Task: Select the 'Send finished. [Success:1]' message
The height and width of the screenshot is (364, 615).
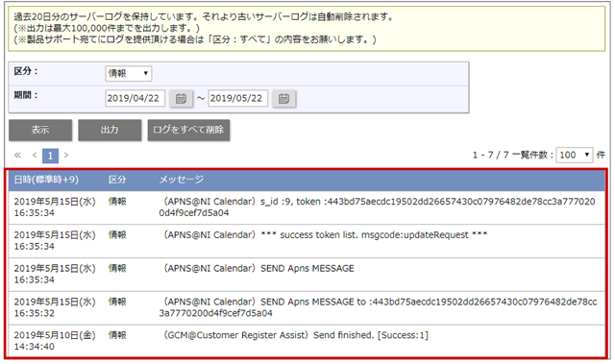Action: tap(295, 335)
